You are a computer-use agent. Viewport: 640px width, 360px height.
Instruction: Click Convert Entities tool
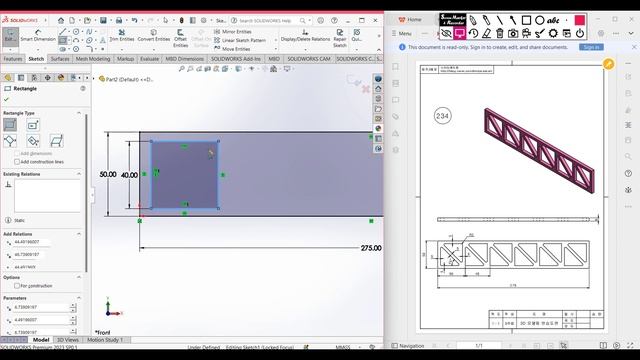coord(153,35)
